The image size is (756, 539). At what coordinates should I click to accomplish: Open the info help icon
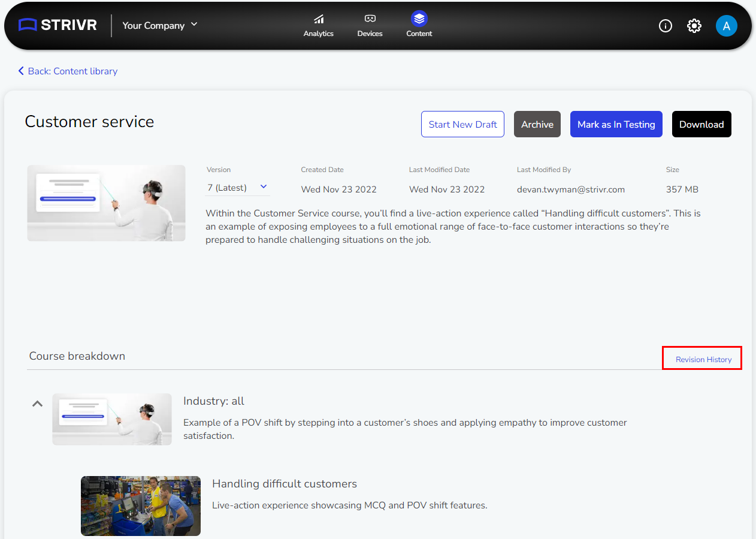[x=665, y=26]
